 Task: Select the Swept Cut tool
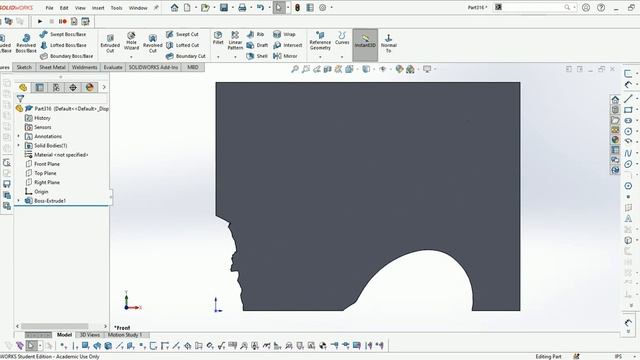[x=182, y=34]
